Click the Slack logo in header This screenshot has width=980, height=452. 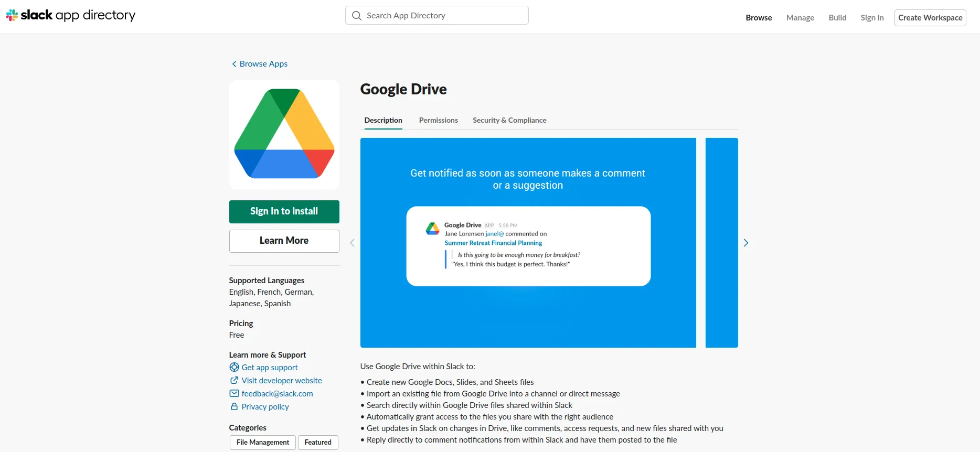point(12,16)
